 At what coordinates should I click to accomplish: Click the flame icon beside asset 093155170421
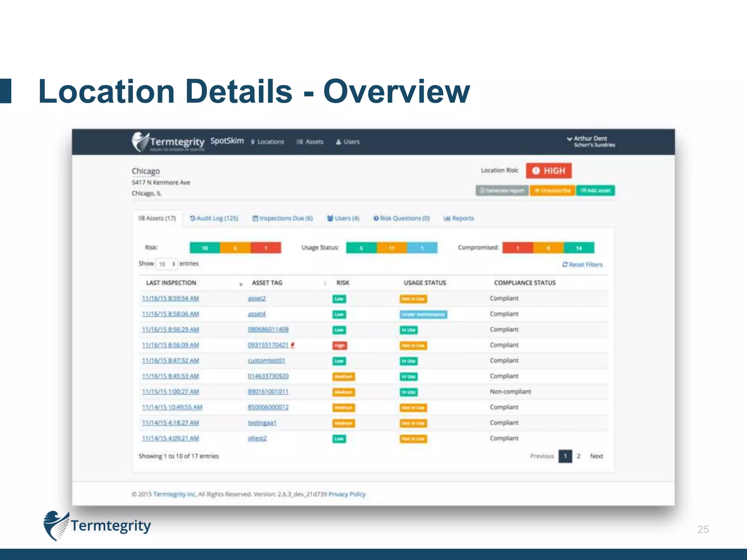(x=293, y=345)
